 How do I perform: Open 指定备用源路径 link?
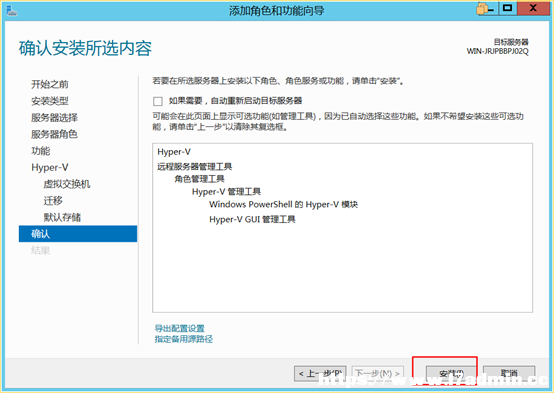184,339
